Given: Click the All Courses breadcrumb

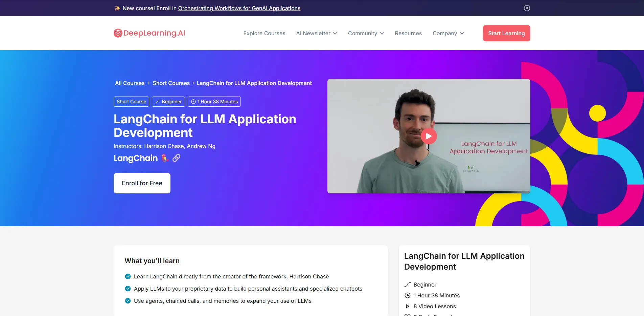Looking at the screenshot, I should 130,83.
